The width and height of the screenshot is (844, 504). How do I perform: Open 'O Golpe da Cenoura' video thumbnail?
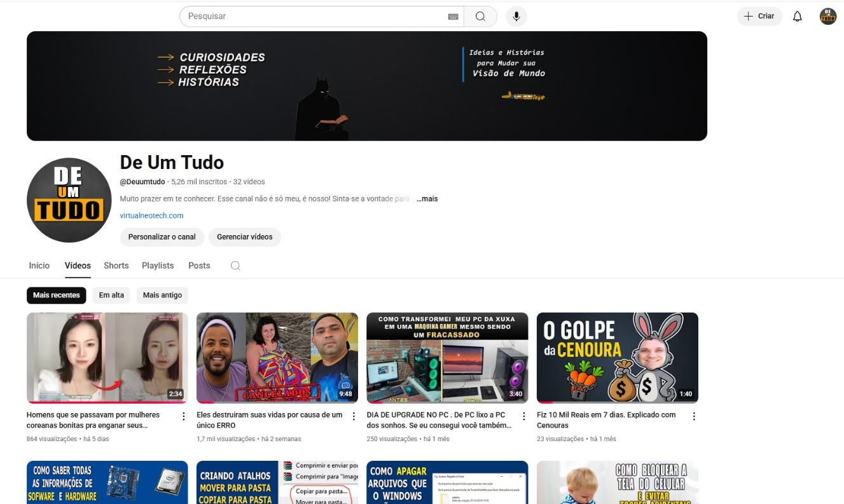[x=618, y=358]
